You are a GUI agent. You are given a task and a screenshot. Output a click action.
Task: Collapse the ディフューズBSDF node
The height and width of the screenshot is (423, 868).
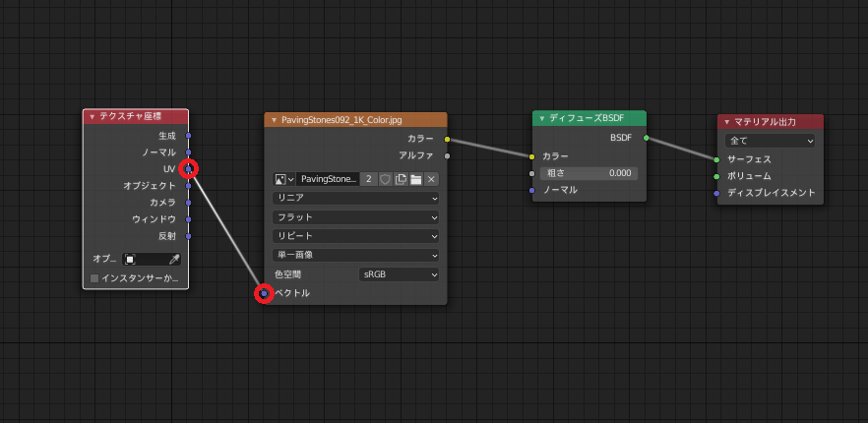click(542, 118)
